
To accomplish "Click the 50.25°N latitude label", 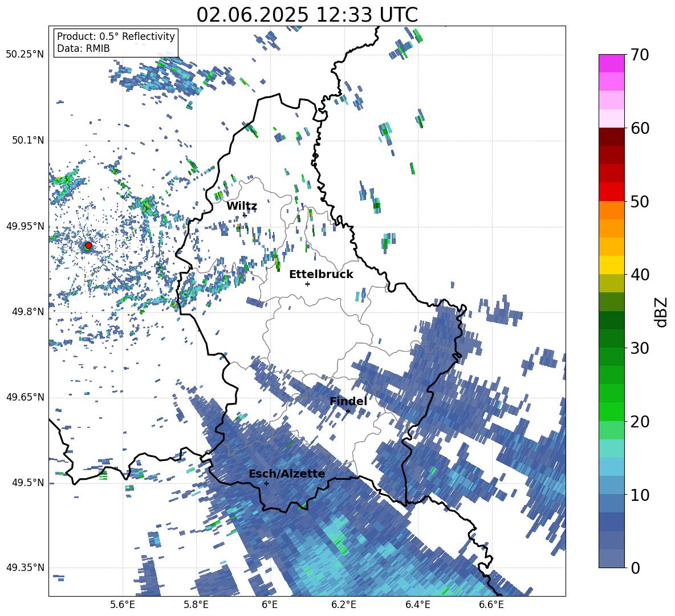I will pyautogui.click(x=25, y=55).
